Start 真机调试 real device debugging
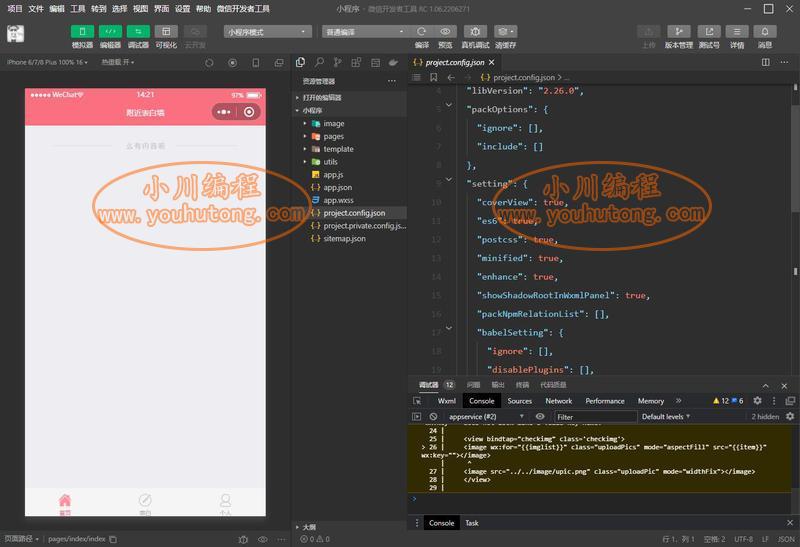This screenshot has width=800, height=547. pyautogui.click(x=475, y=32)
